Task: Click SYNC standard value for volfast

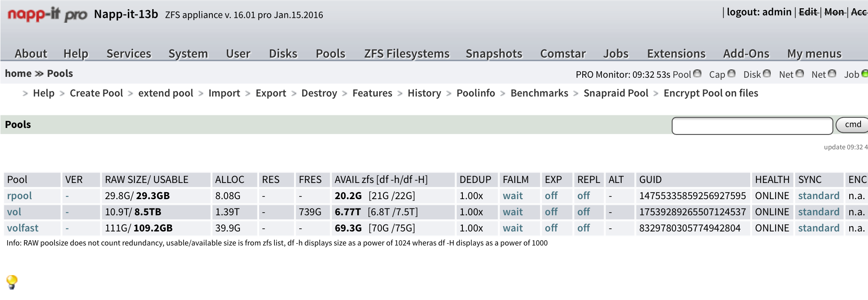Action: click(819, 228)
